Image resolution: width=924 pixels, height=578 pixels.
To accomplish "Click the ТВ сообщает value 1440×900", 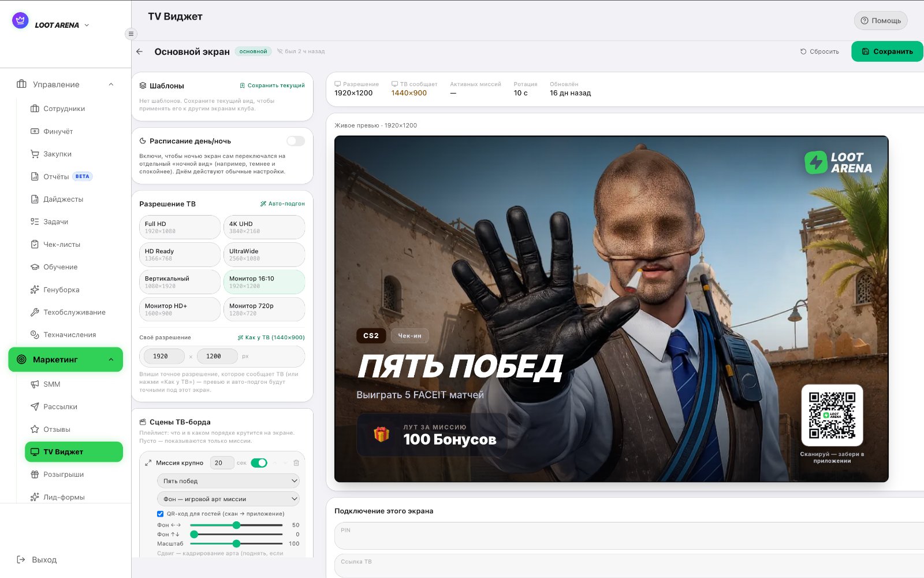I will [409, 93].
